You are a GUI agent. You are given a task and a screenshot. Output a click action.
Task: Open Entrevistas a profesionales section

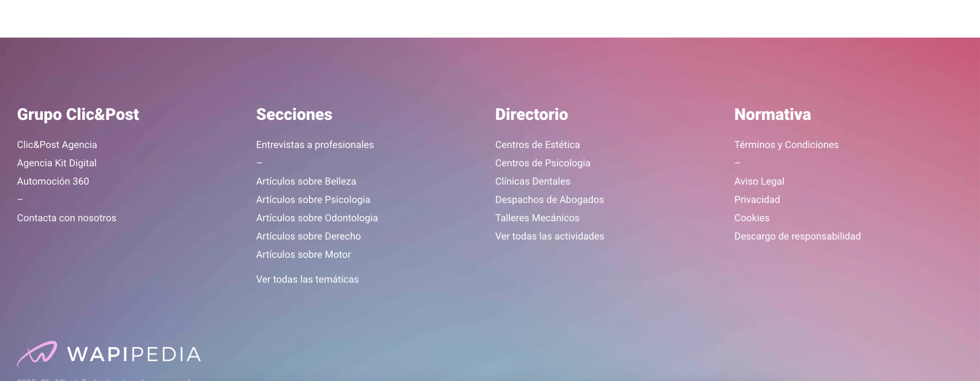(x=315, y=145)
